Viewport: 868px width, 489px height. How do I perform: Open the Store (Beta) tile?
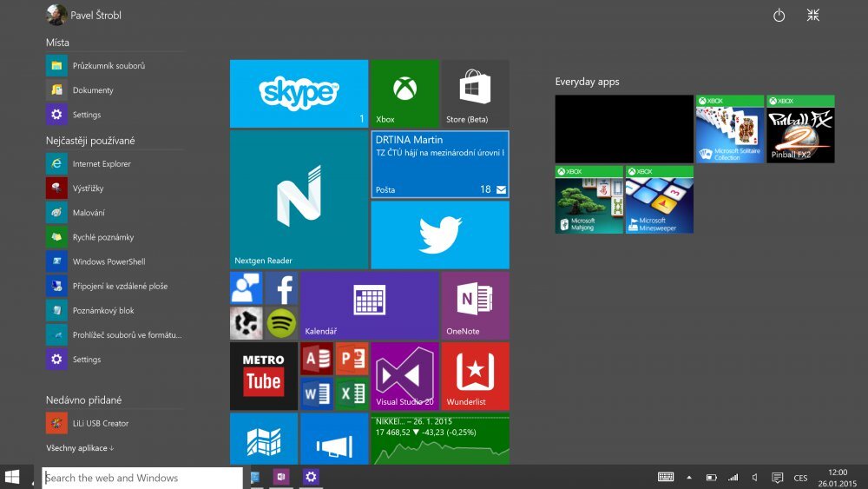click(475, 94)
